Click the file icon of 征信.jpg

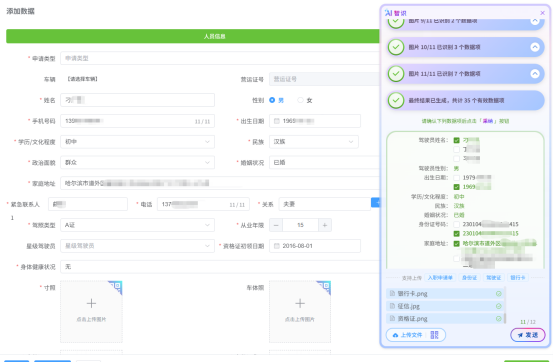coord(392,306)
